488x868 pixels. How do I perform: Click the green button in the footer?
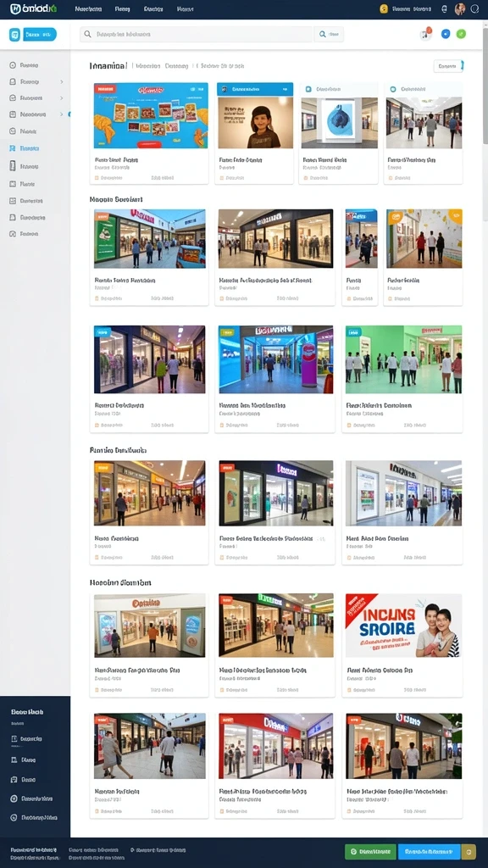[371, 851]
